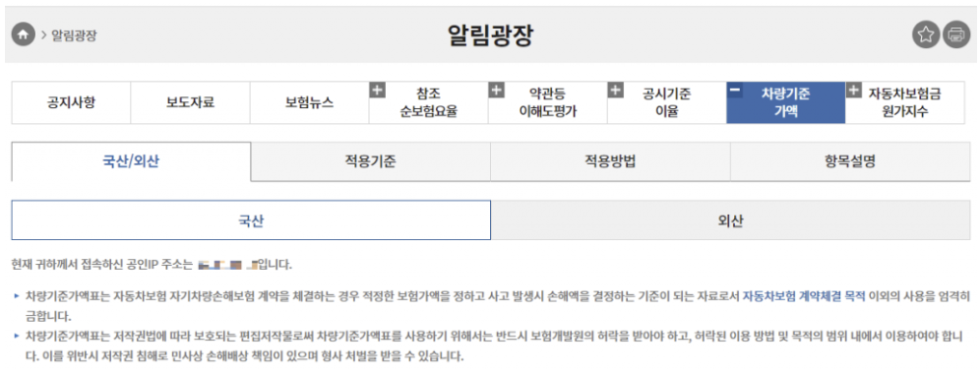Open the 약관등 이해도평가 menu
The height and width of the screenshot is (375, 980).
pyautogui.click(x=548, y=103)
